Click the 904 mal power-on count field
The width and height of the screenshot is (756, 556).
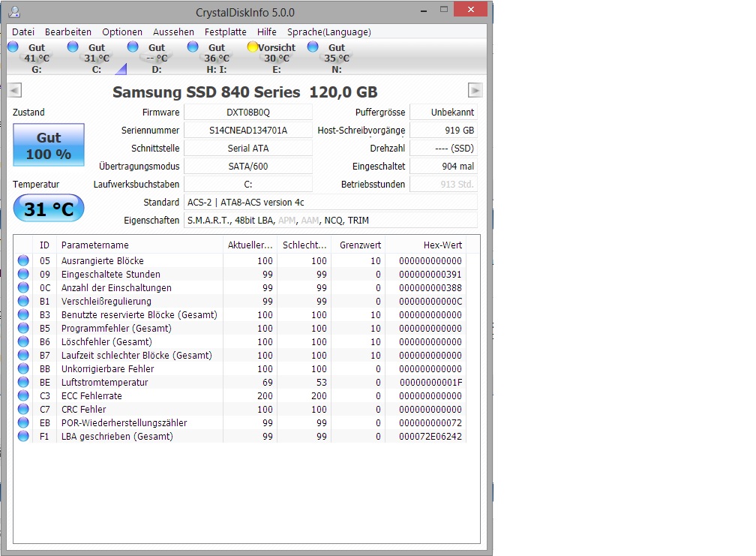[443, 167]
